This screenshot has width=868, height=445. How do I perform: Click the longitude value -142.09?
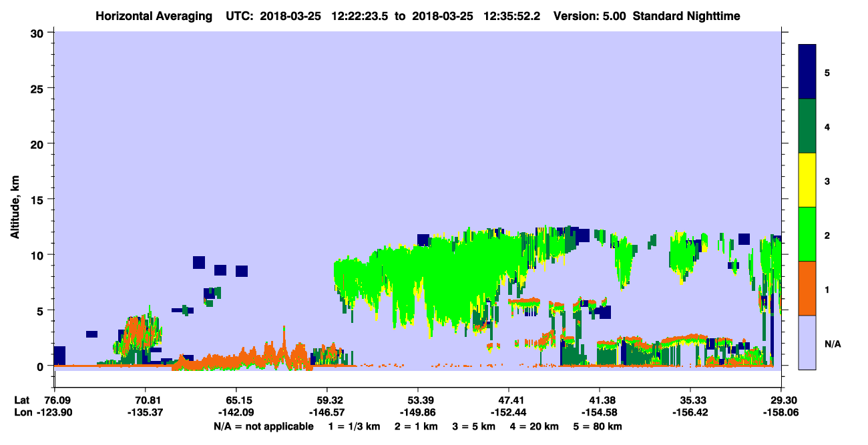pyautogui.click(x=236, y=412)
